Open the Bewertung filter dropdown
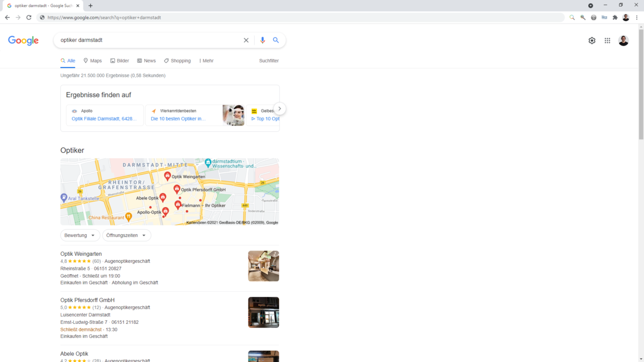The height and width of the screenshot is (362, 644). [x=80, y=235]
